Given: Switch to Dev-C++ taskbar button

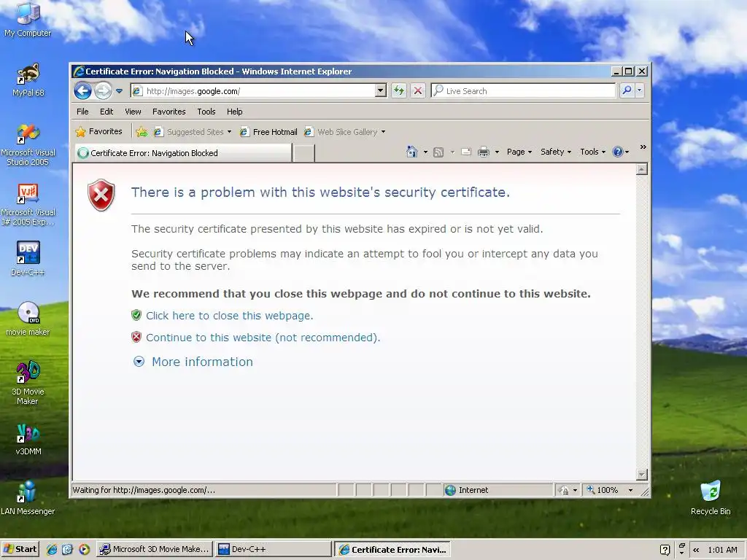Looking at the screenshot, I should click(x=273, y=549).
